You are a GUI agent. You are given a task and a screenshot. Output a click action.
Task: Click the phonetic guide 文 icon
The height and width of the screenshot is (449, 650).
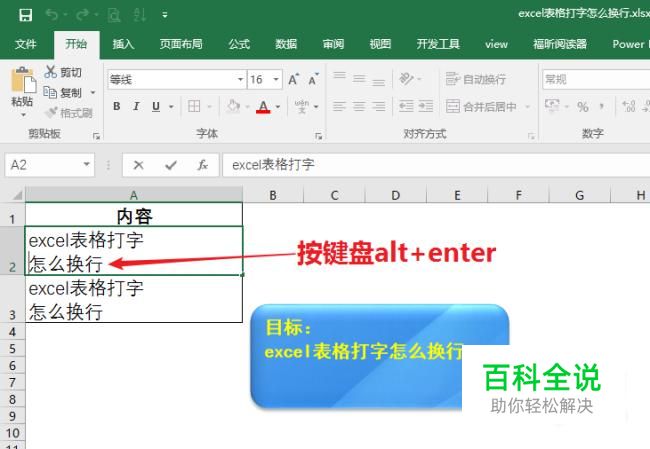point(302,107)
